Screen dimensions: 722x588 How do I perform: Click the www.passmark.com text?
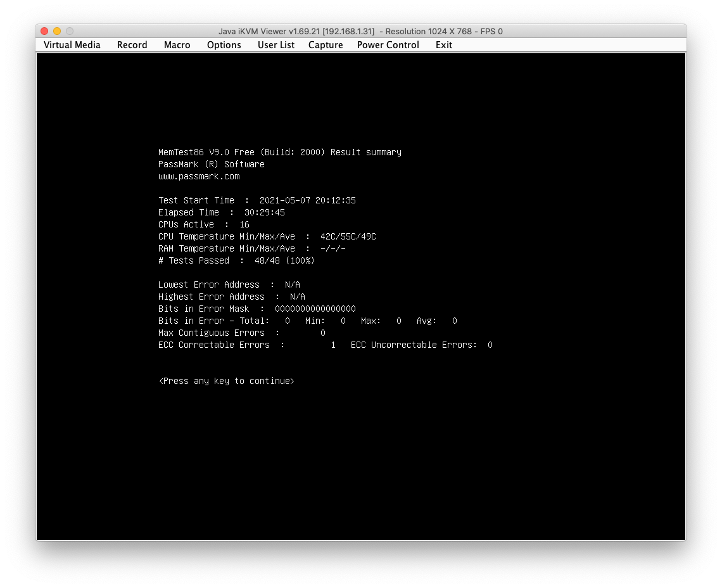click(x=199, y=177)
